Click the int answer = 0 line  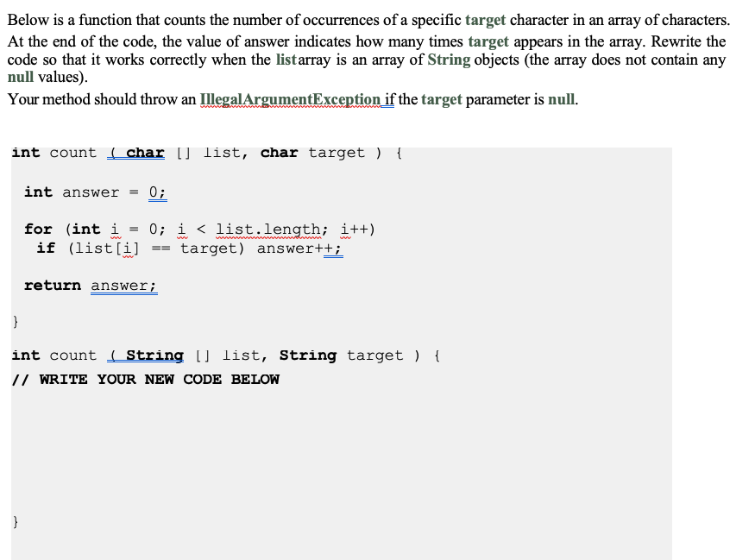point(95,192)
